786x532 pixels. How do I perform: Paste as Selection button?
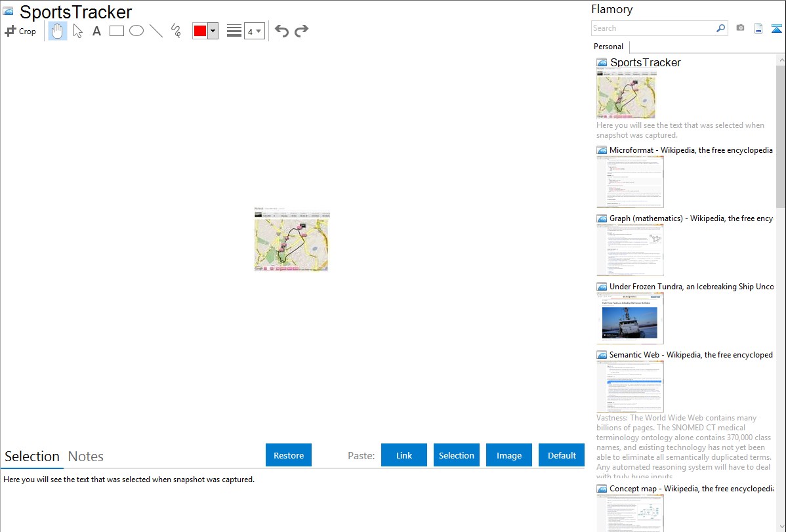click(456, 455)
